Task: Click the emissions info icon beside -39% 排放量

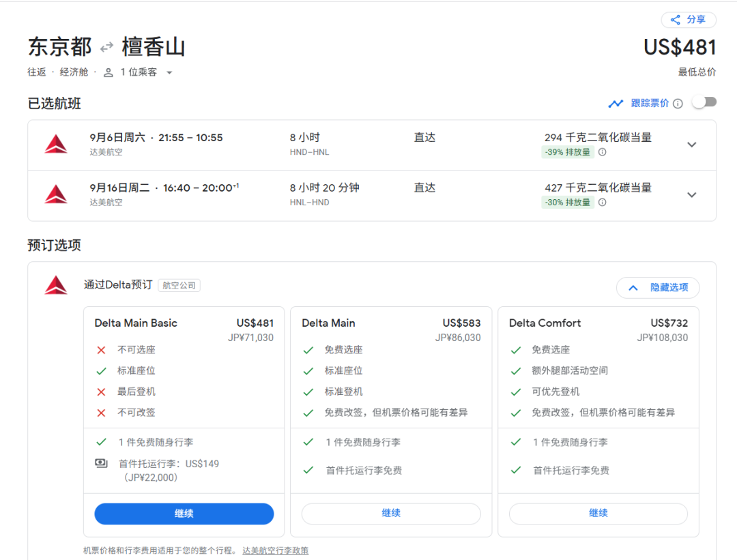Action: 603,152
